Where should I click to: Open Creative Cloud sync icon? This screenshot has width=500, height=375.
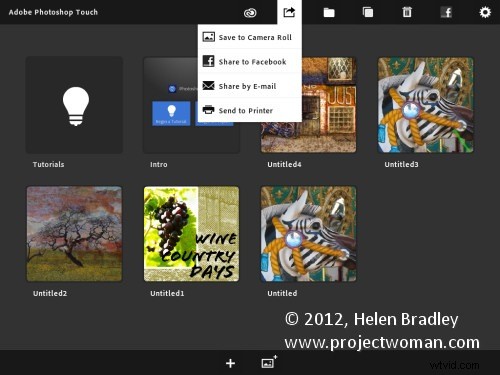[250, 13]
